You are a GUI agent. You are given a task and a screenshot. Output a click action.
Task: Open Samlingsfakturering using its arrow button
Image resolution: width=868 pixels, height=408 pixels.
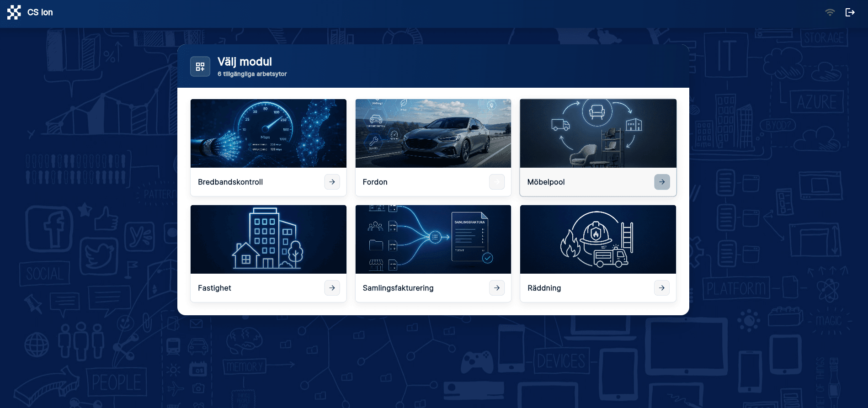(x=497, y=288)
